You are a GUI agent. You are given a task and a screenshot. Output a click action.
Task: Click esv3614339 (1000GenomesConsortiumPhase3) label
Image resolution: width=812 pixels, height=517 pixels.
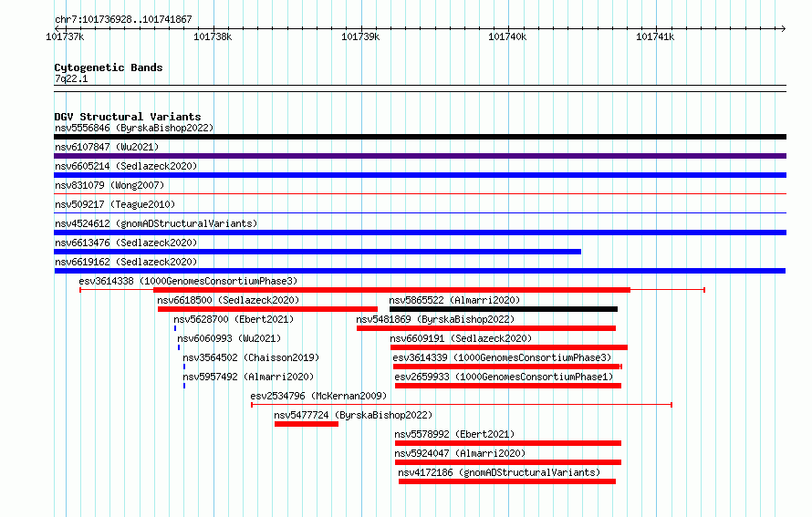(x=503, y=357)
